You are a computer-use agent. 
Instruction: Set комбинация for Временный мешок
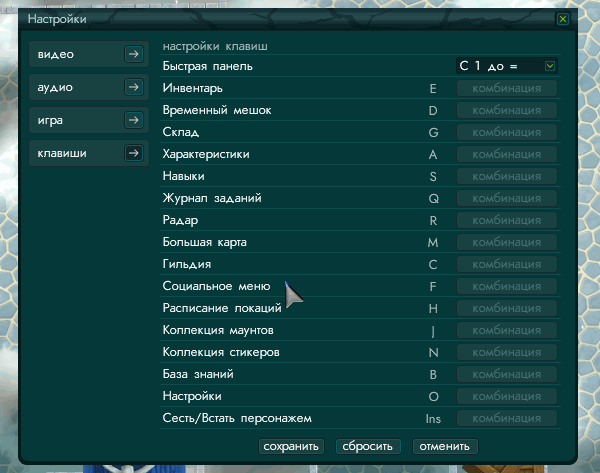click(x=507, y=110)
